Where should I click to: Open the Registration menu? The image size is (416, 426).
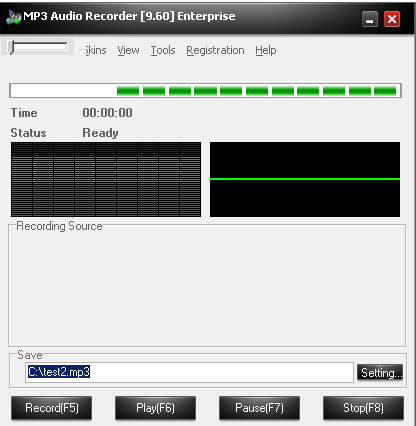coord(215,50)
